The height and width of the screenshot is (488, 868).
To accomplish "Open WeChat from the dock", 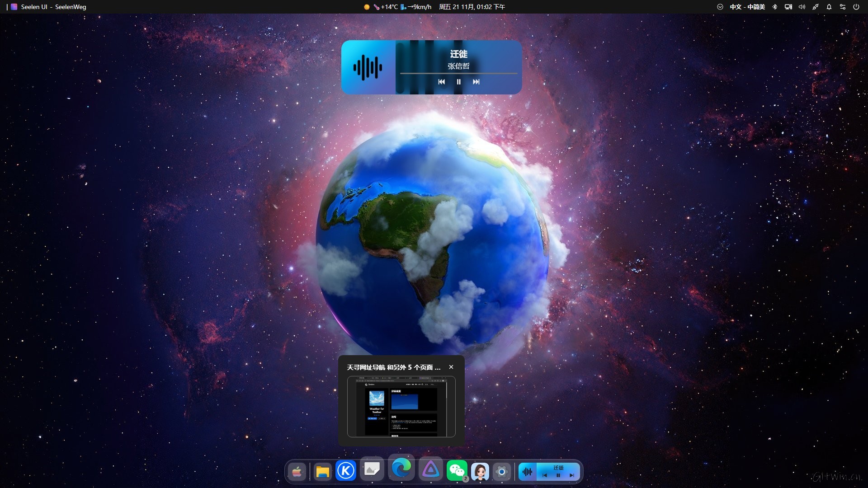I will [457, 471].
